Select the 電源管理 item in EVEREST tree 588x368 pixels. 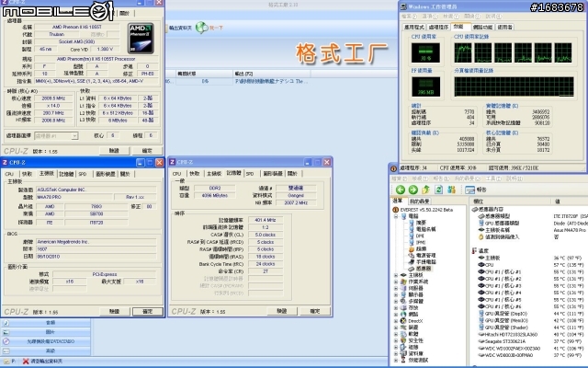point(425,256)
